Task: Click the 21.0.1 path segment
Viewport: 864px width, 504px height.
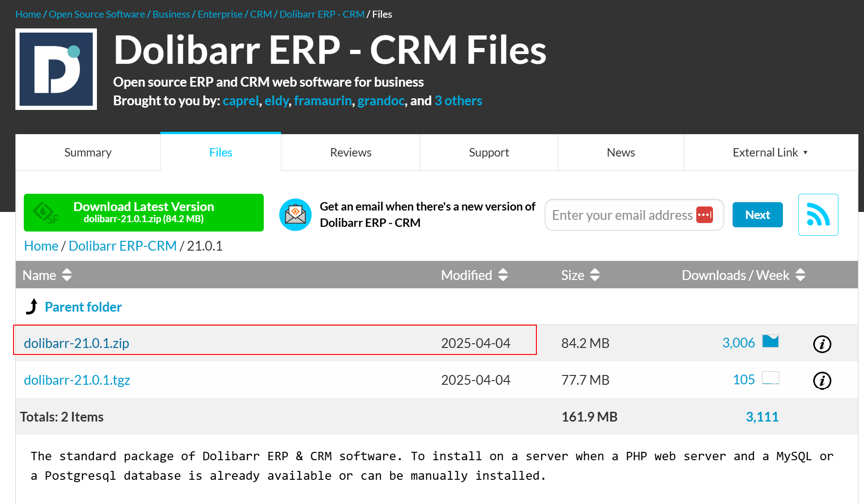Action: click(205, 245)
